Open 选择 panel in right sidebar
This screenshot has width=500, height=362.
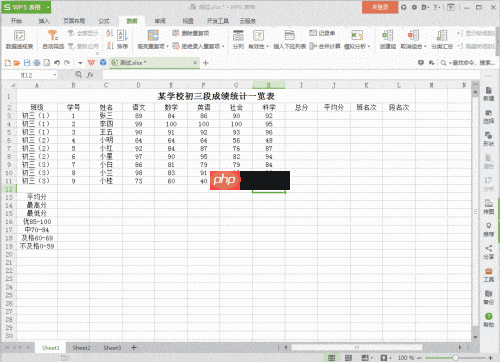pos(488,116)
